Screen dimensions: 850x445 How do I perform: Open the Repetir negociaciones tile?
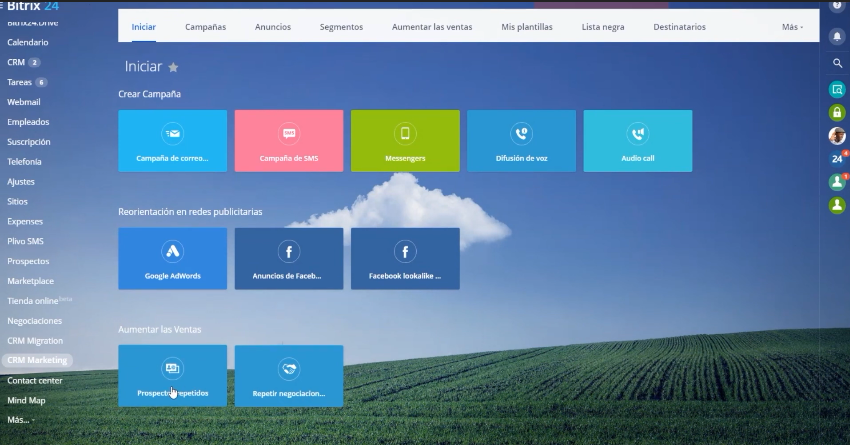coord(289,376)
